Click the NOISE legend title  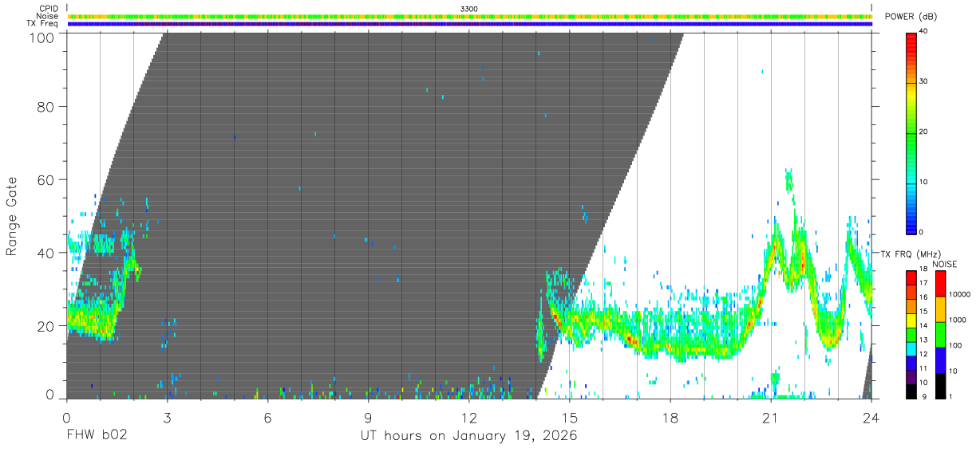click(944, 264)
